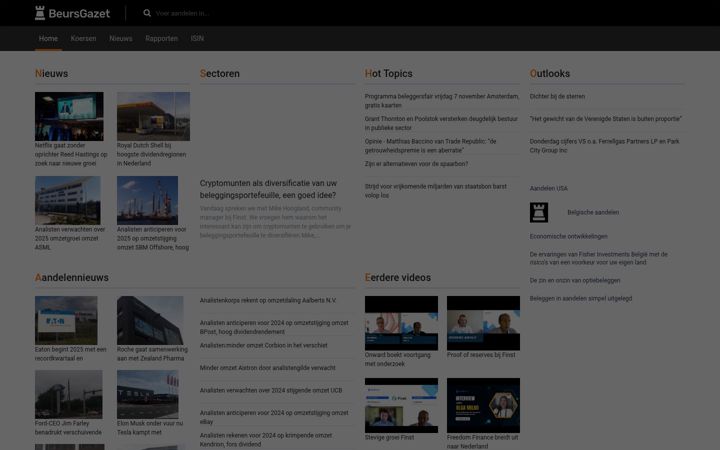Open Analisten verwachten stijgende omzet UCB link
The width and height of the screenshot is (720, 450).
271,390
